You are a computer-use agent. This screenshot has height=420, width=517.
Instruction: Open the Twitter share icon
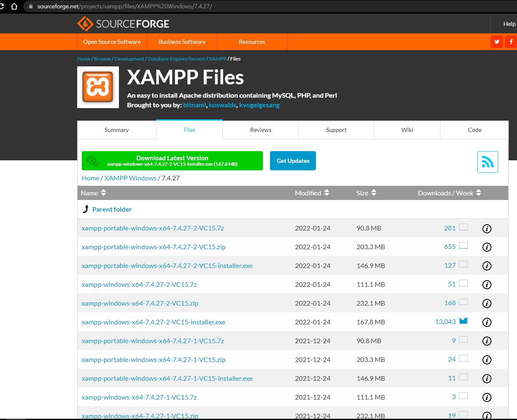click(x=497, y=42)
